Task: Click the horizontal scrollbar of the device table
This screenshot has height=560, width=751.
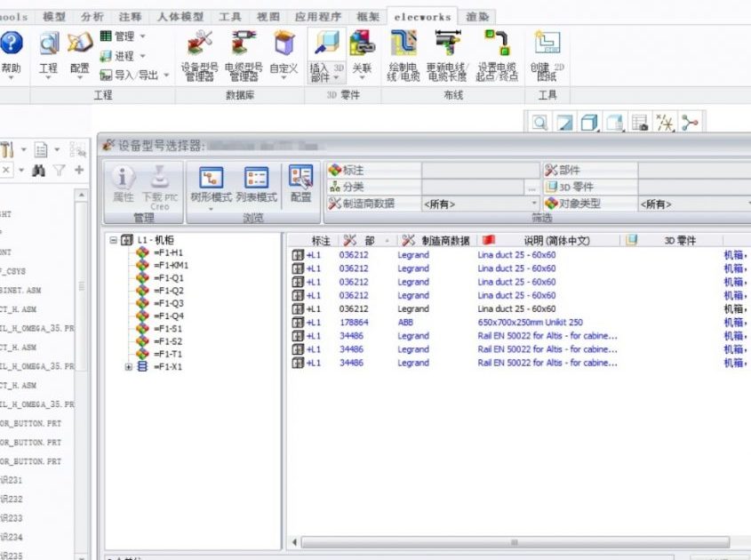Action: (515, 542)
